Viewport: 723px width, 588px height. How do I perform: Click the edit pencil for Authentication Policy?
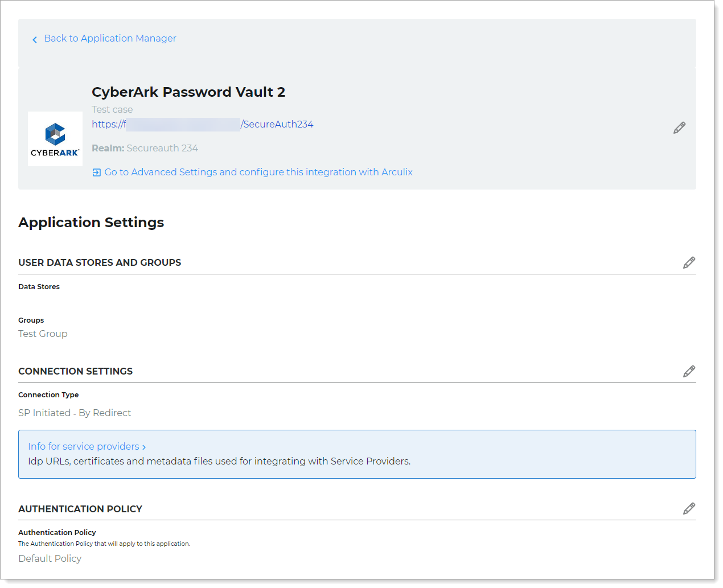(x=689, y=508)
